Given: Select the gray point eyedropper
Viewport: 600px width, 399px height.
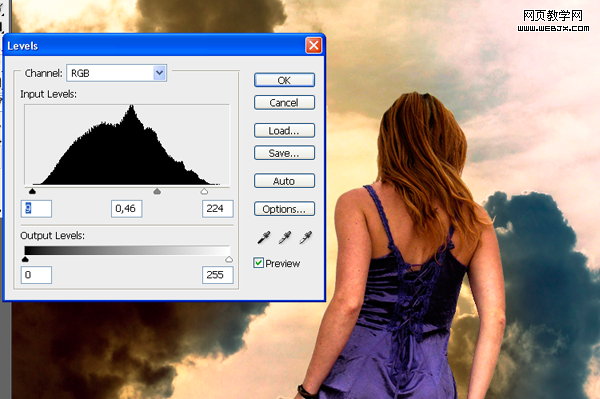Looking at the screenshot, I should click(x=285, y=237).
